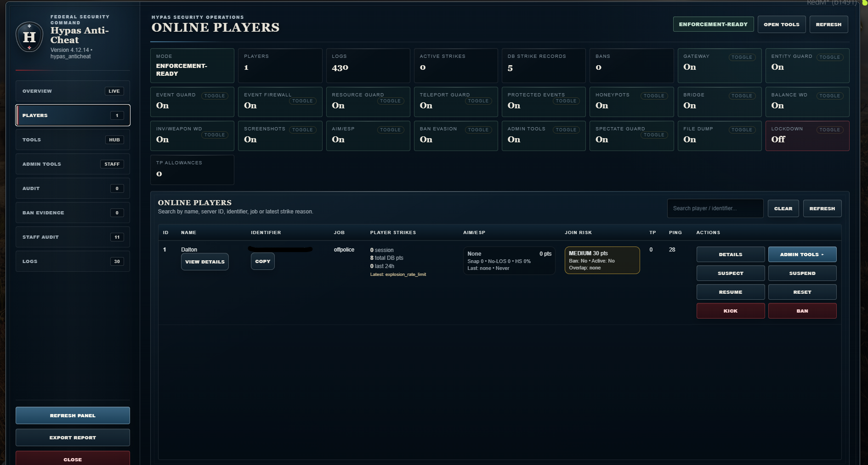Click the Bans stat card
Screen dimensions: 868x465
(x=631, y=66)
